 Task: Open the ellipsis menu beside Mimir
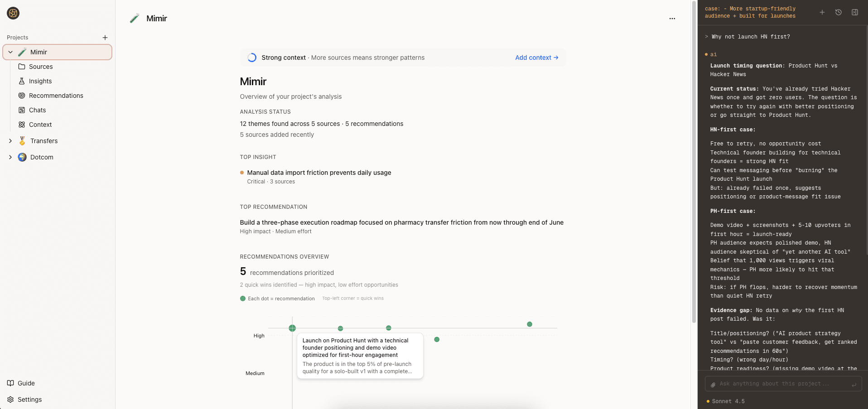click(672, 18)
